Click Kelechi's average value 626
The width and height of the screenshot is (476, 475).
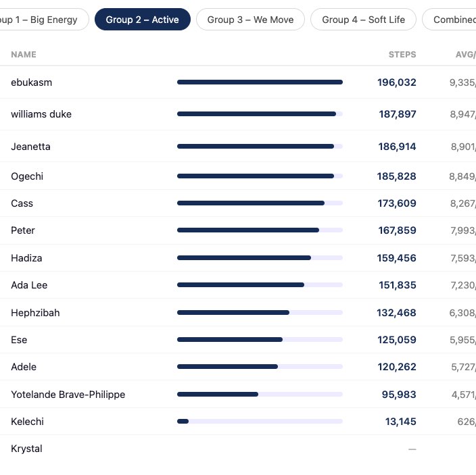tap(467, 422)
